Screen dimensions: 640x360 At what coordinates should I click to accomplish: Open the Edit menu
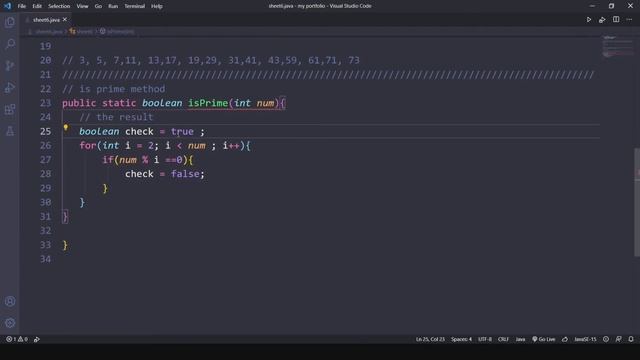coord(37,6)
